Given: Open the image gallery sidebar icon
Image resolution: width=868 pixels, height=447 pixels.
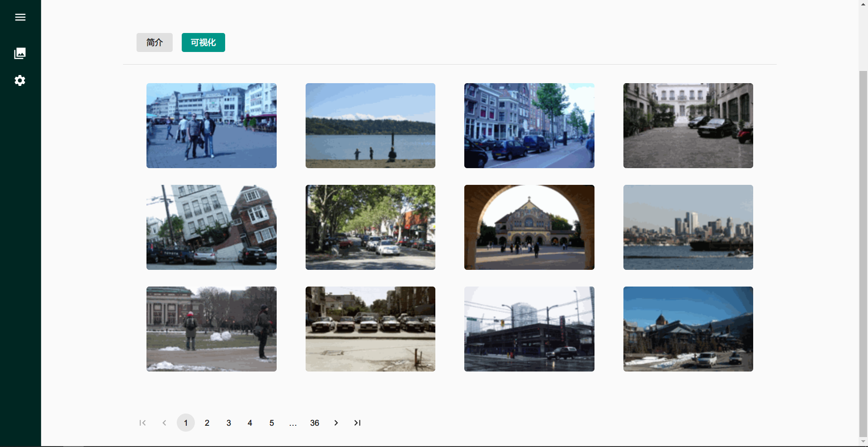Looking at the screenshot, I should pyautogui.click(x=20, y=53).
